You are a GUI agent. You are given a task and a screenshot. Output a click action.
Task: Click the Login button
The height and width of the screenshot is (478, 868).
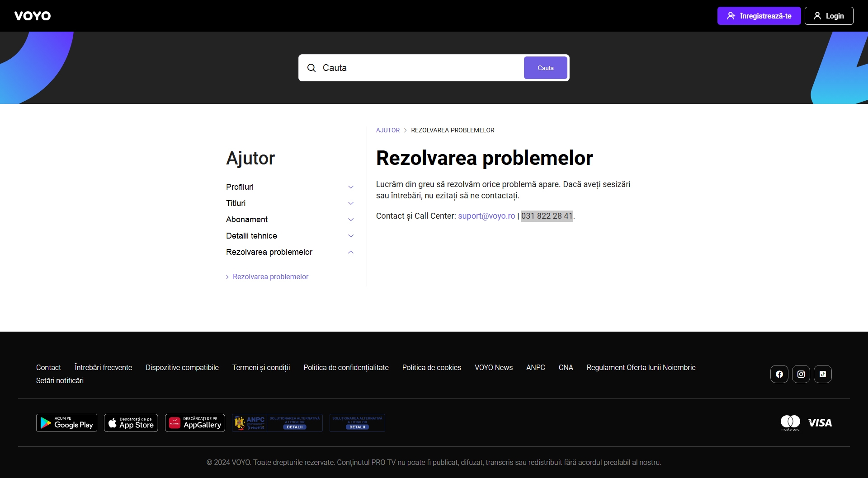click(x=829, y=16)
